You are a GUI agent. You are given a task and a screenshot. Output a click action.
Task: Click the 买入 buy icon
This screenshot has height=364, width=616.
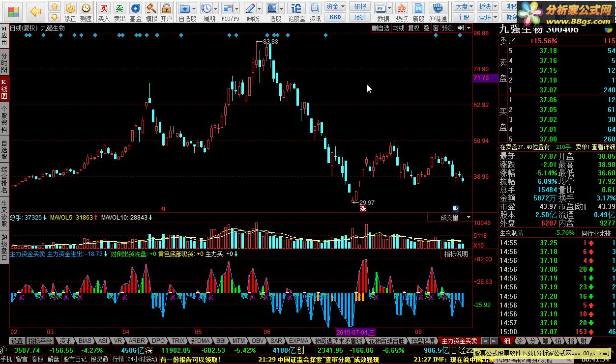click(104, 12)
